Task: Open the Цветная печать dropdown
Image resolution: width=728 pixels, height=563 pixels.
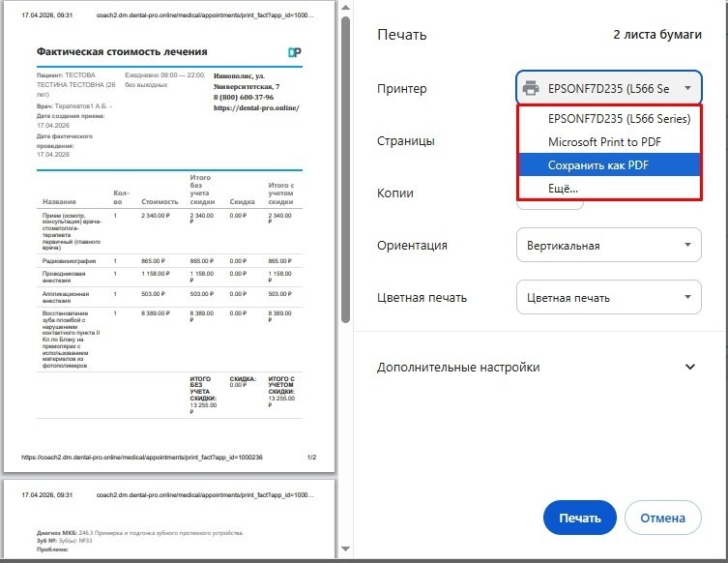Action: (x=609, y=297)
